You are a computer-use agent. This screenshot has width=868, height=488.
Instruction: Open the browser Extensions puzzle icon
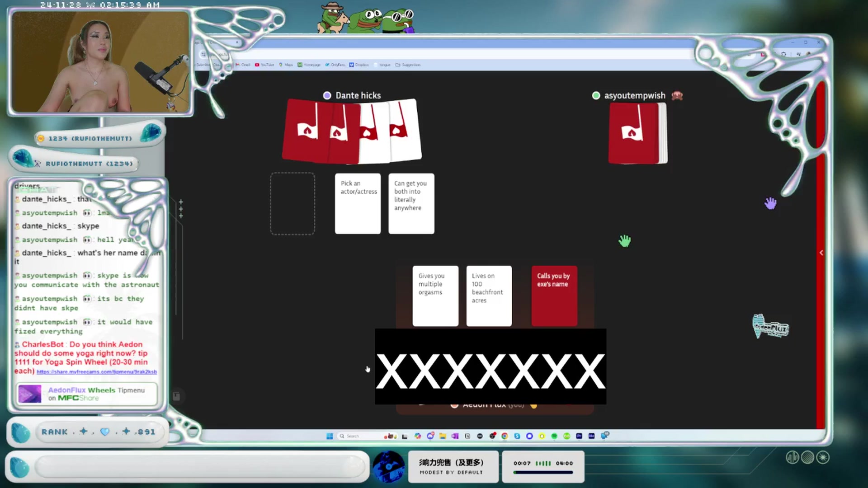[x=783, y=54]
